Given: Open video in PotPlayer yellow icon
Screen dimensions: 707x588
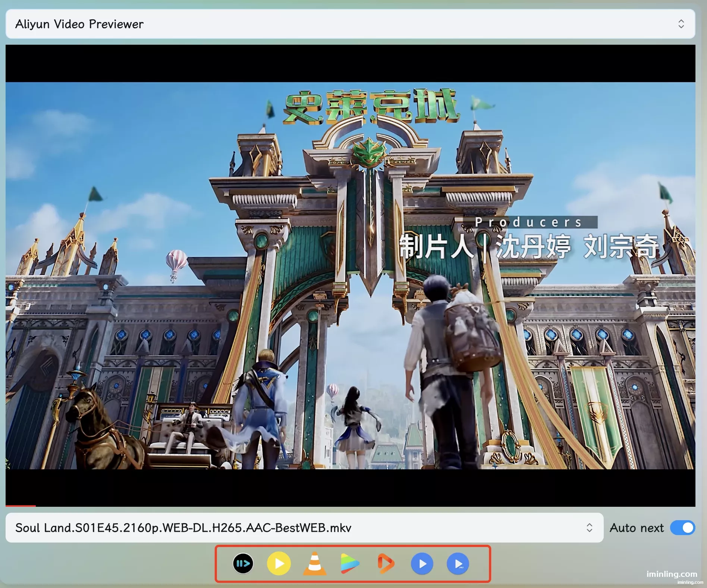Looking at the screenshot, I should [279, 563].
